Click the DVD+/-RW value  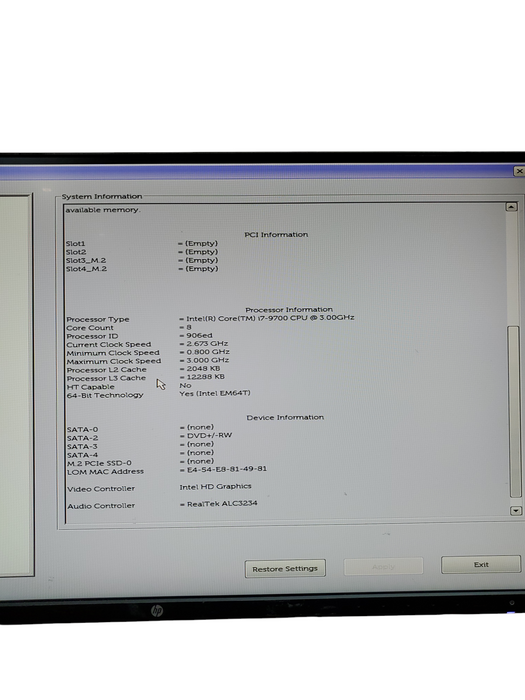[209, 435]
